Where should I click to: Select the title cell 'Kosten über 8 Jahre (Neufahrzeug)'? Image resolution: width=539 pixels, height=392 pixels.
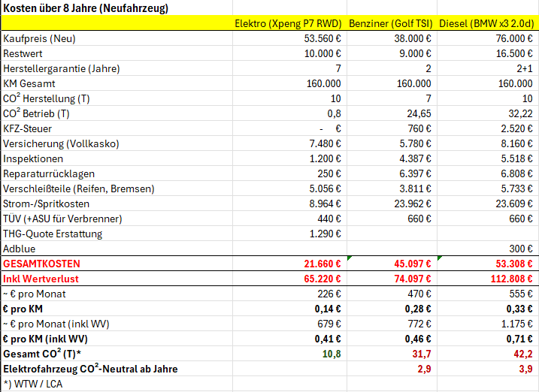pos(86,8)
